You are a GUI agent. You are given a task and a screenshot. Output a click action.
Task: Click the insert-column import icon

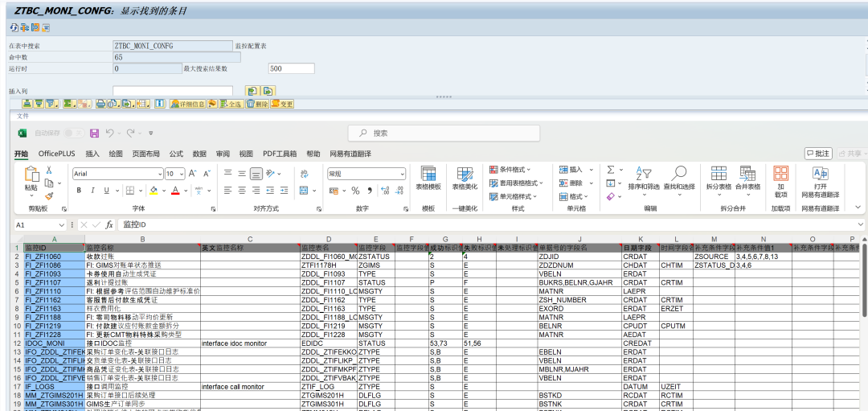click(252, 91)
